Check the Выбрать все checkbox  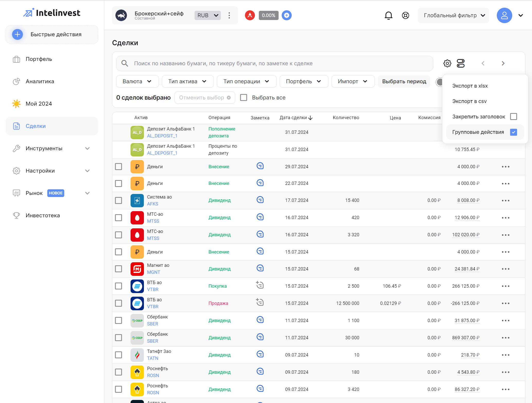coord(243,98)
